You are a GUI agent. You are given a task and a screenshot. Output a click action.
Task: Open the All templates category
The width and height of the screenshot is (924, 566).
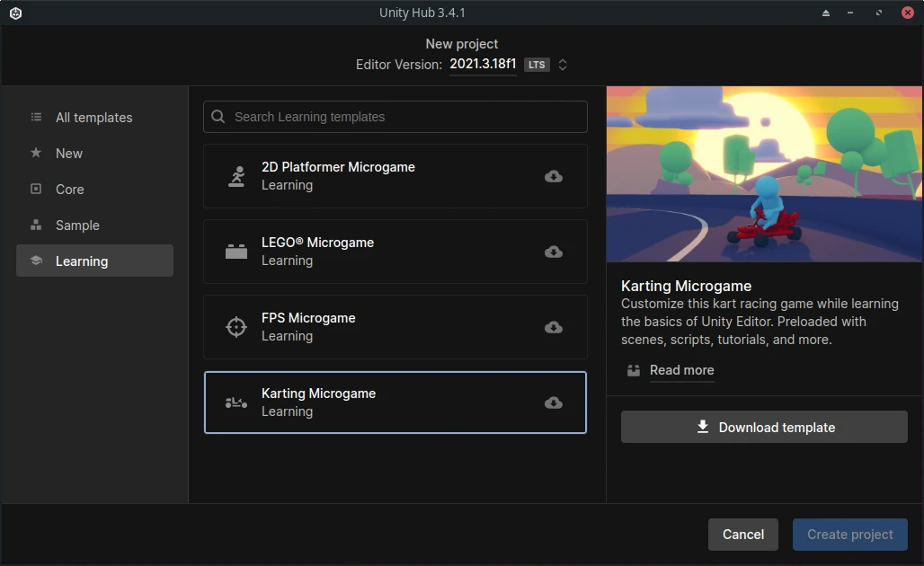(95, 117)
